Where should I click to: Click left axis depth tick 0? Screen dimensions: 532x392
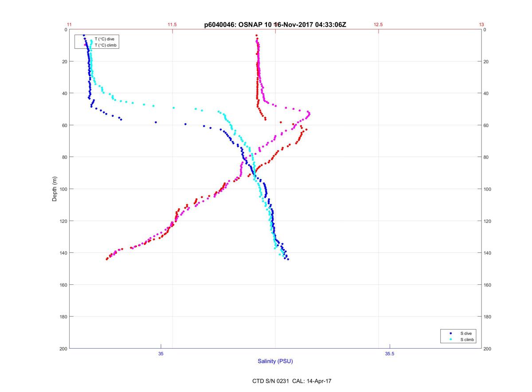pyautogui.click(x=66, y=30)
